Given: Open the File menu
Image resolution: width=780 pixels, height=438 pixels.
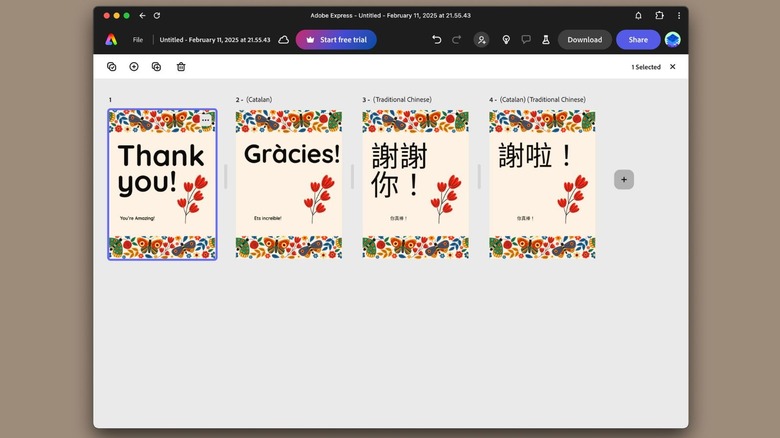Looking at the screenshot, I should [x=137, y=40].
